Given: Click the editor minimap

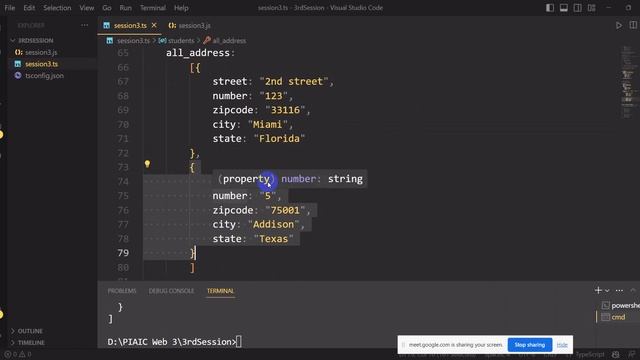Looking at the screenshot, I should [x=628, y=82].
